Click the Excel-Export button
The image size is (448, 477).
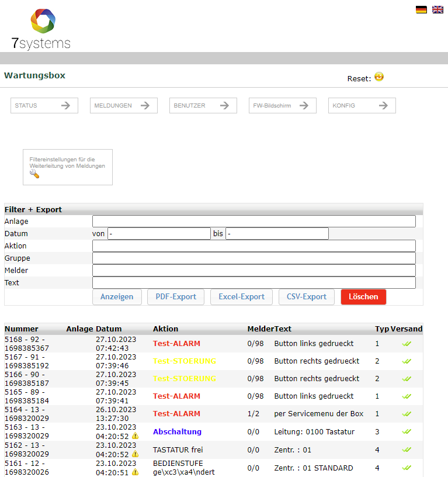tap(242, 297)
